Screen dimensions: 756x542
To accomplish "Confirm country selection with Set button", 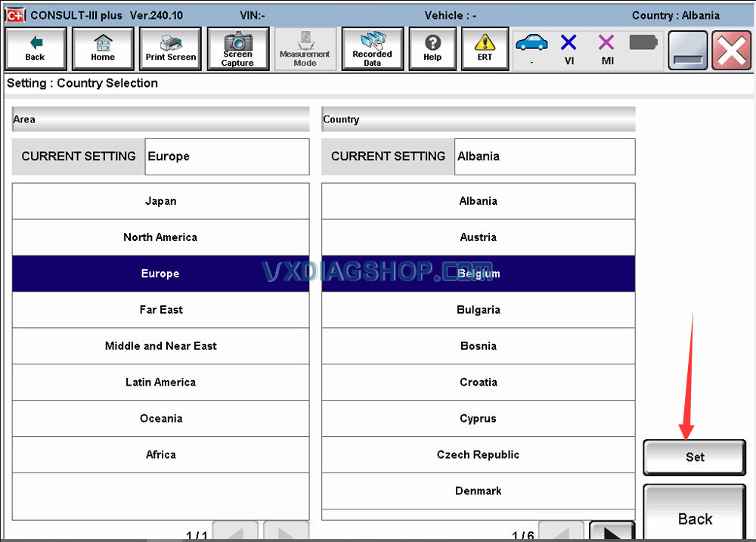I will coord(694,457).
